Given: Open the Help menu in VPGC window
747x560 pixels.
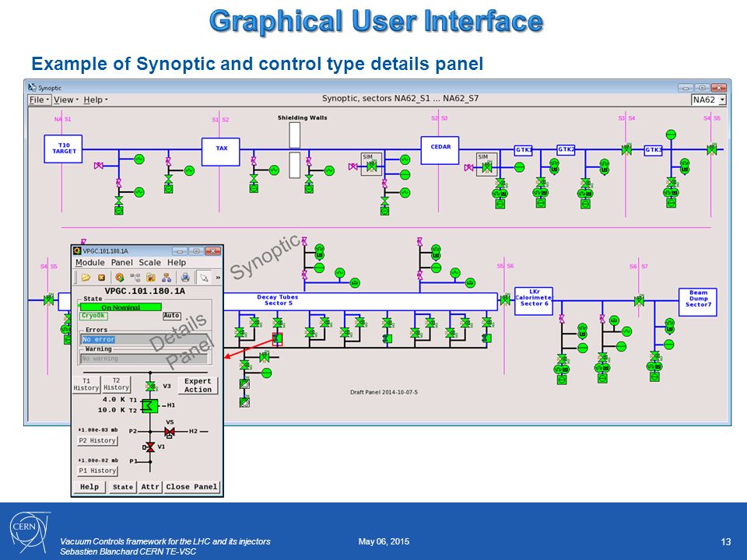Looking at the screenshot, I should coord(177,262).
